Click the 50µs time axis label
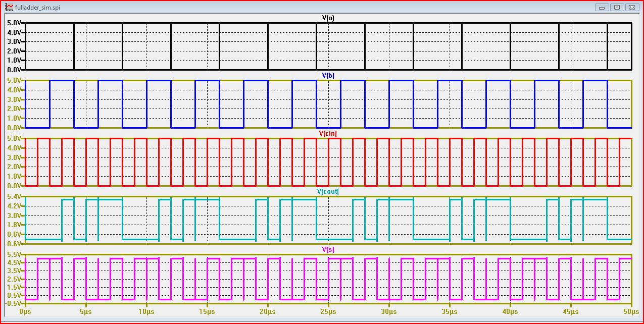644x324 pixels. click(631, 312)
